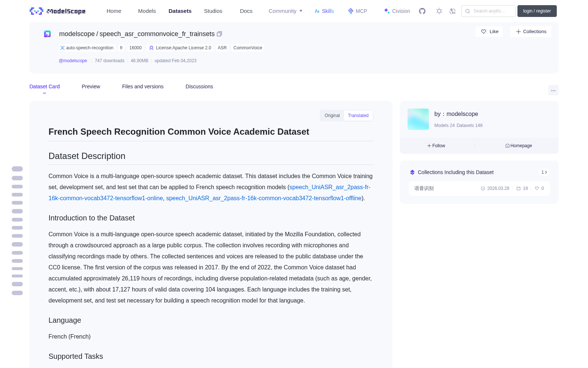Viewport: 588px width, 368px height.
Task: Copy dataset name with copy icon
Action: pyautogui.click(x=219, y=34)
